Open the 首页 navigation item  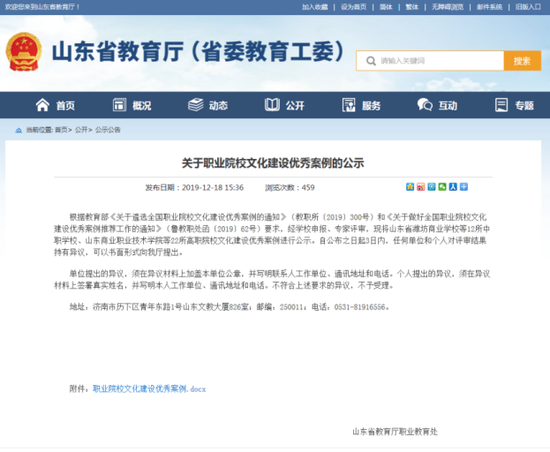[55, 105]
